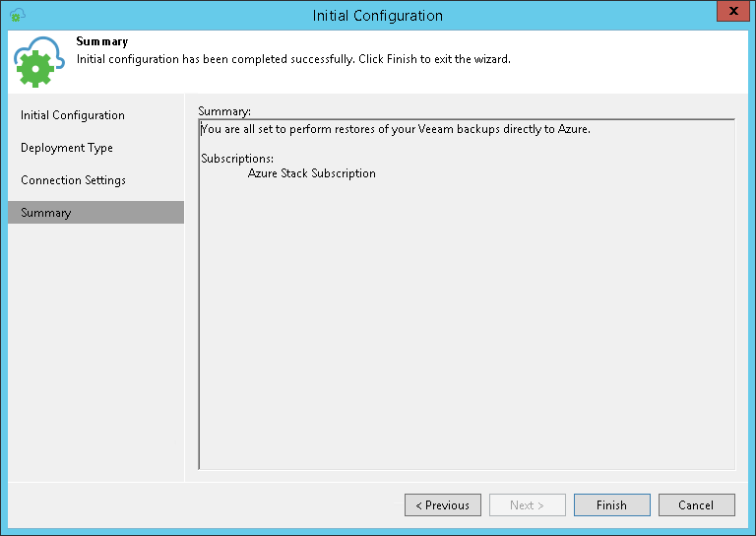Go back with the Previous button
This screenshot has height=536, width=756.
coord(443,505)
